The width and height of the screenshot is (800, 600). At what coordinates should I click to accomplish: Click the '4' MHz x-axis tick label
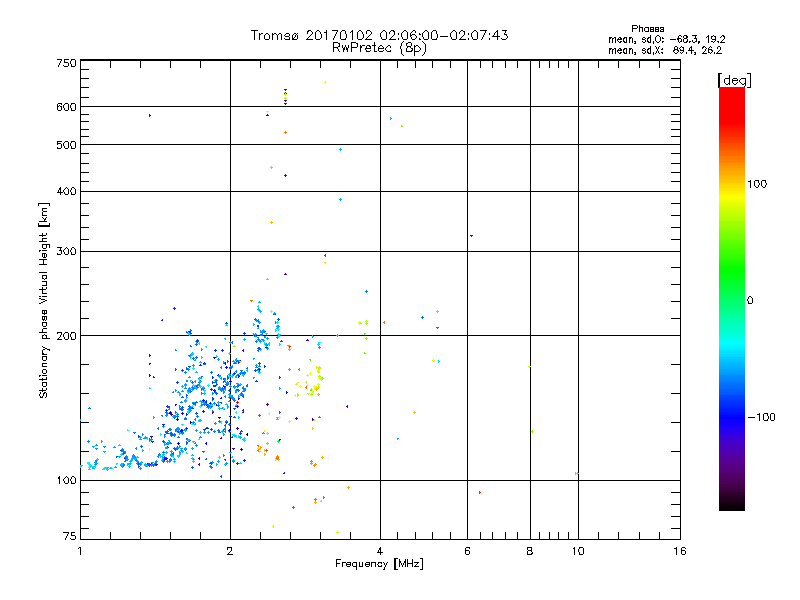coord(380,551)
